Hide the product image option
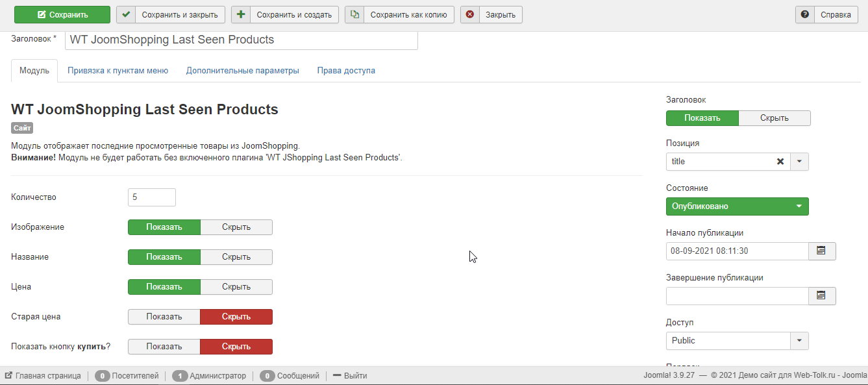The width and height of the screenshot is (868, 385). (236, 227)
